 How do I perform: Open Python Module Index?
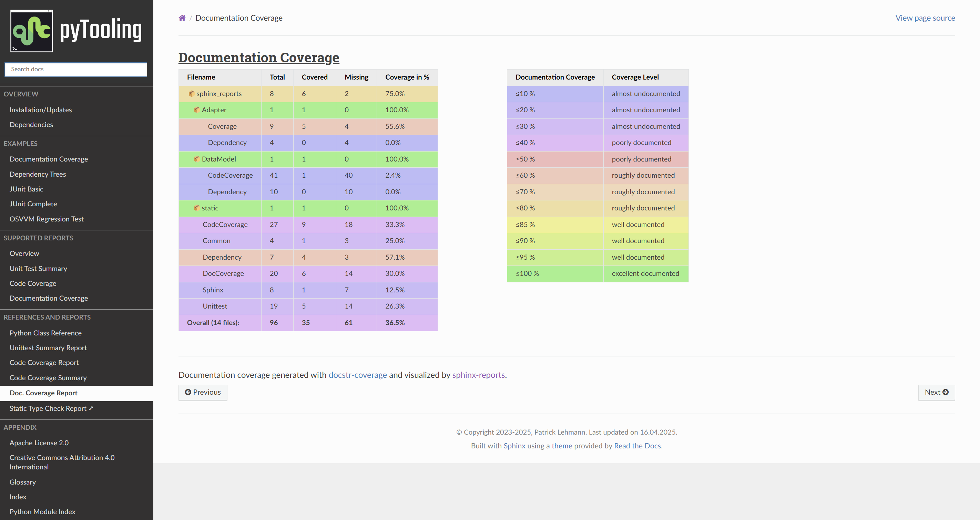click(x=42, y=512)
